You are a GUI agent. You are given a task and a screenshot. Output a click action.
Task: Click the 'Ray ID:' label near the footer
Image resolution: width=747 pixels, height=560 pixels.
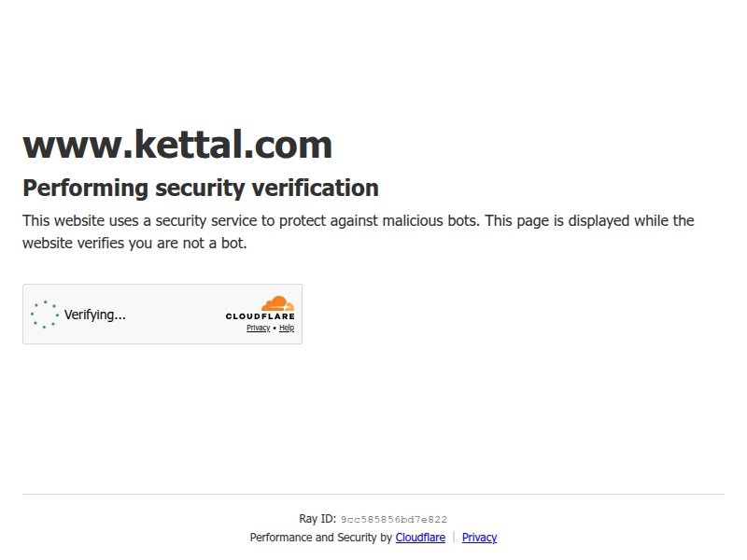(316, 518)
